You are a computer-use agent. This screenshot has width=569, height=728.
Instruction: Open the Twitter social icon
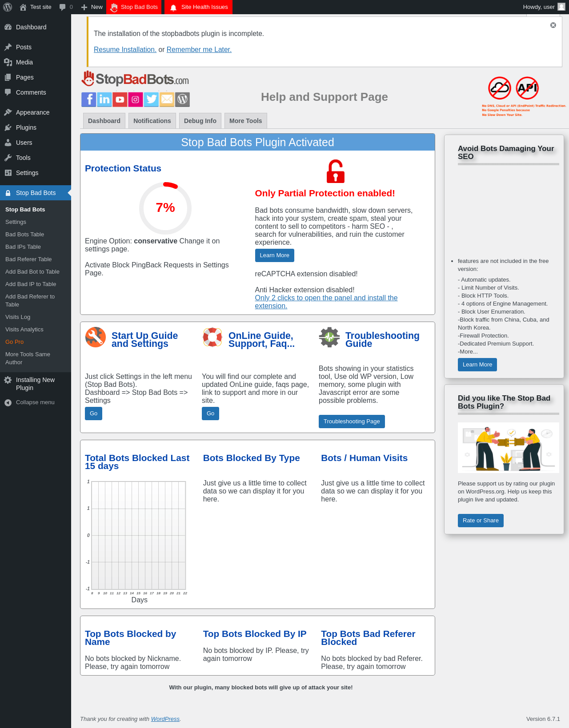[151, 99]
